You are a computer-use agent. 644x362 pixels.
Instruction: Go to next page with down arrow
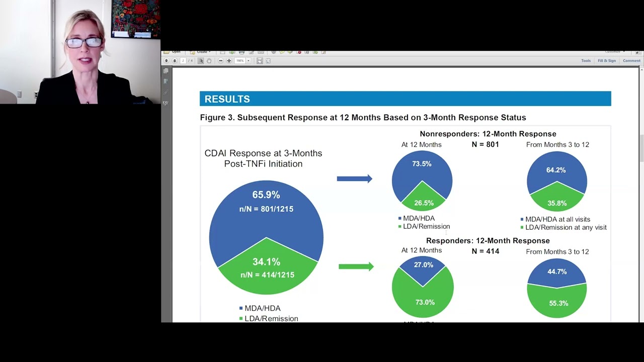click(x=175, y=61)
